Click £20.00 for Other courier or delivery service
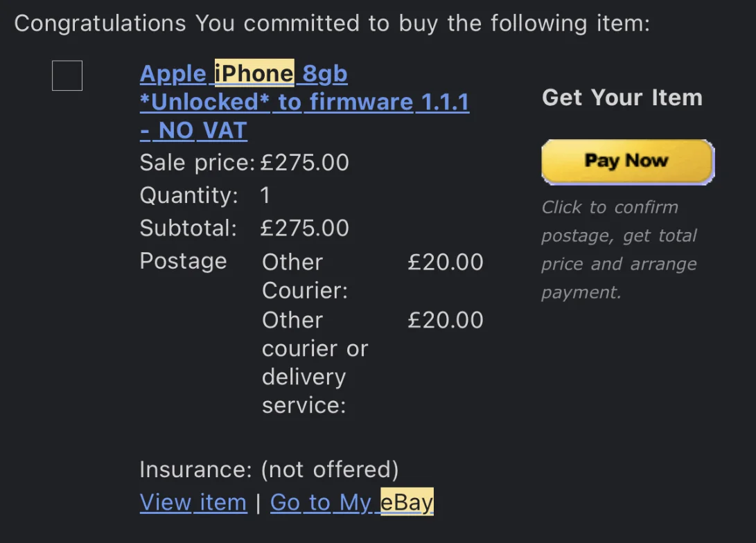This screenshot has width=756, height=543. pyautogui.click(x=446, y=320)
